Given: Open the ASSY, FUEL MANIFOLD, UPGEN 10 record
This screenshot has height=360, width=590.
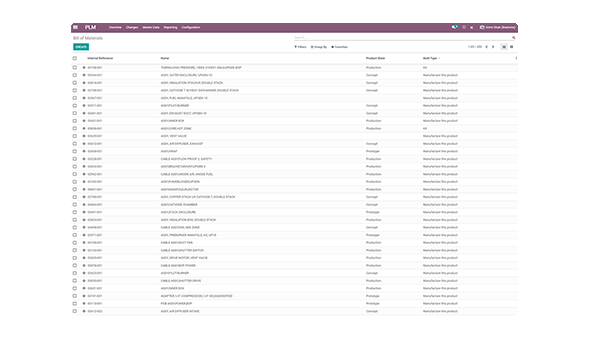Looking at the screenshot, I should pyautogui.click(x=184, y=98).
